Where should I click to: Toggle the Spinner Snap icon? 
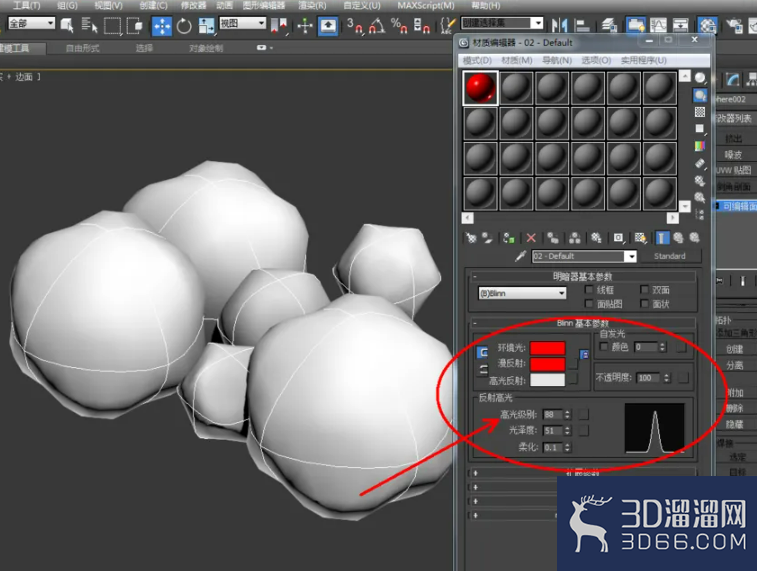(x=421, y=26)
